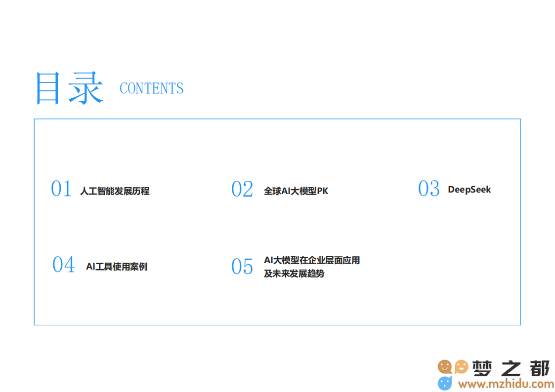
Task: Click the line '及未来发展趋势'
Action: [x=294, y=274]
